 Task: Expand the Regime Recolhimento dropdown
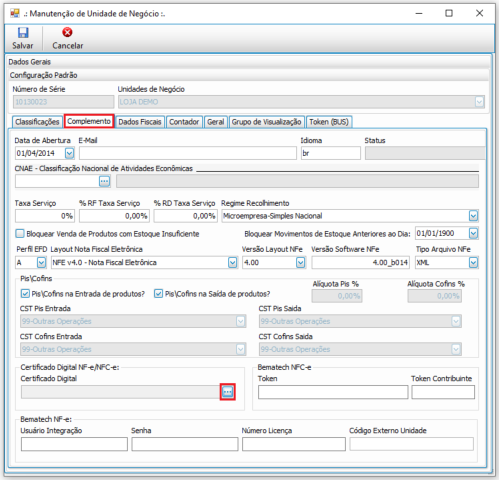473,216
